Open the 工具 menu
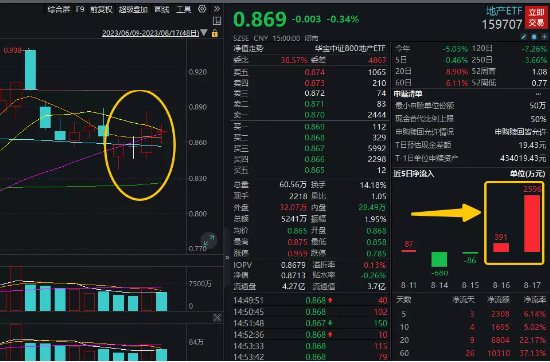The image size is (550, 362). 183,9
